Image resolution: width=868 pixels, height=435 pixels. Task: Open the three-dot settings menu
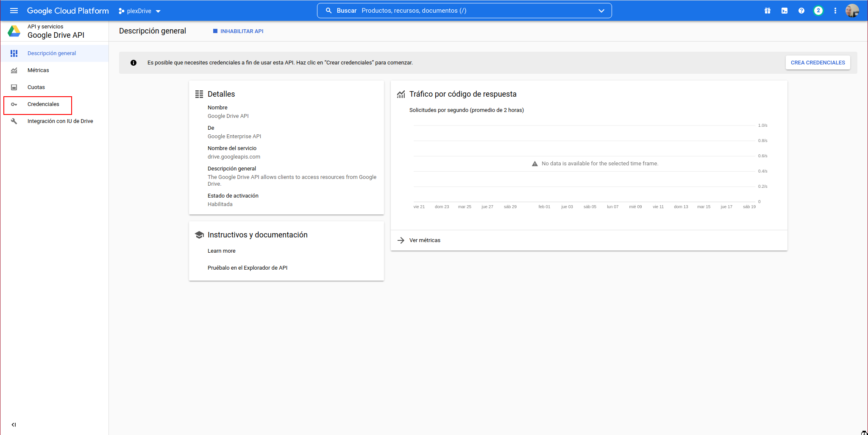(835, 11)
